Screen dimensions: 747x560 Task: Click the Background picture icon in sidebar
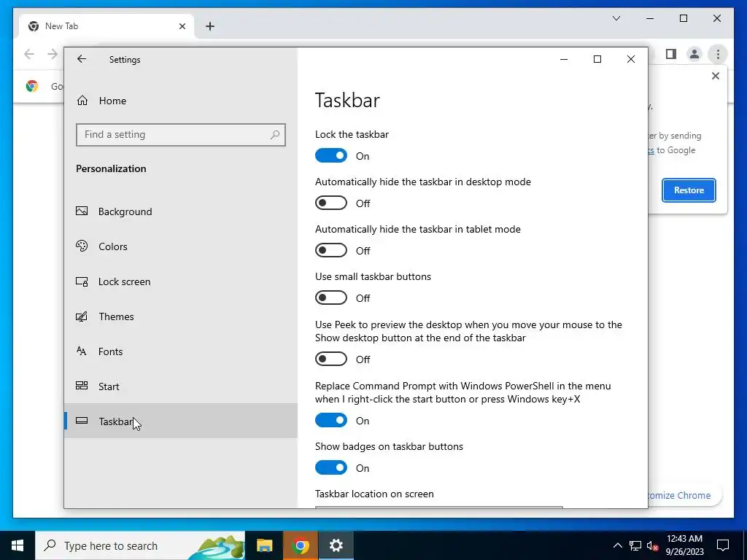[82, 211]
